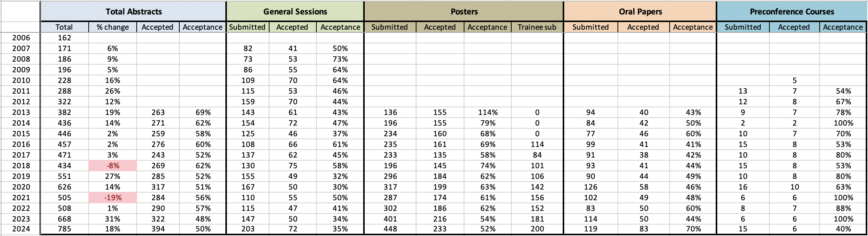Click the red -8% change cell
868x236 pixels.
coord(113,166)
